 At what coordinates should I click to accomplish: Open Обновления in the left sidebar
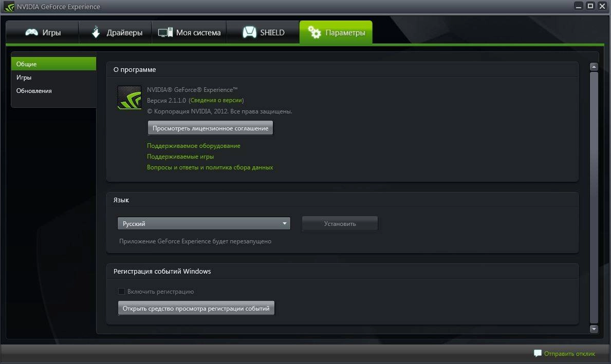click(53, 91)
